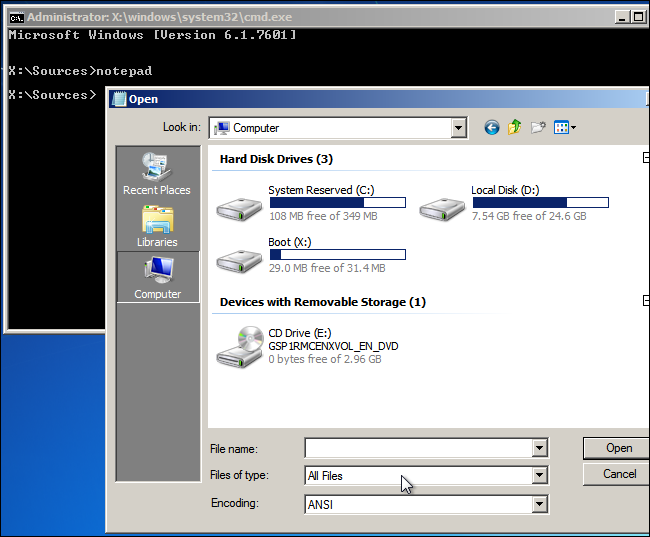
Task: Create a new folder via toolbar icon
Action: (538, 127)
